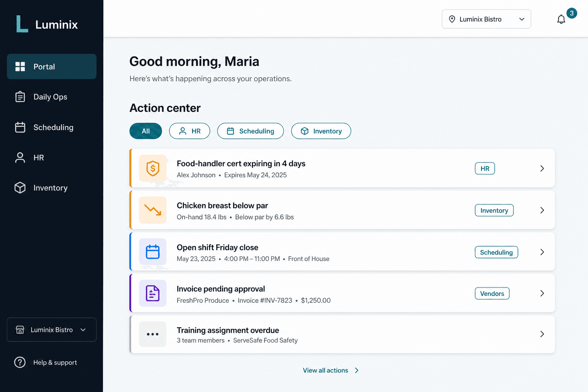Open Daily Ops in the sidebar

pyautogui.click(x=52, y=97)
